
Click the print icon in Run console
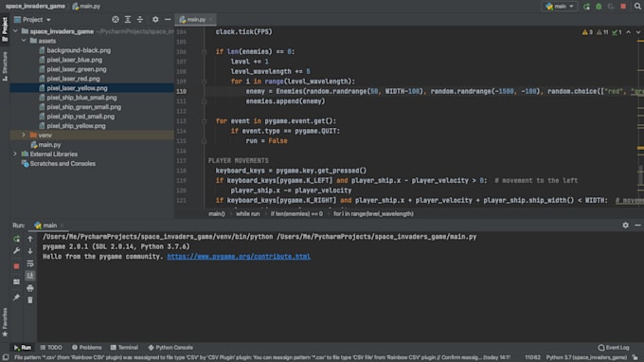click(x=30, y=288)
